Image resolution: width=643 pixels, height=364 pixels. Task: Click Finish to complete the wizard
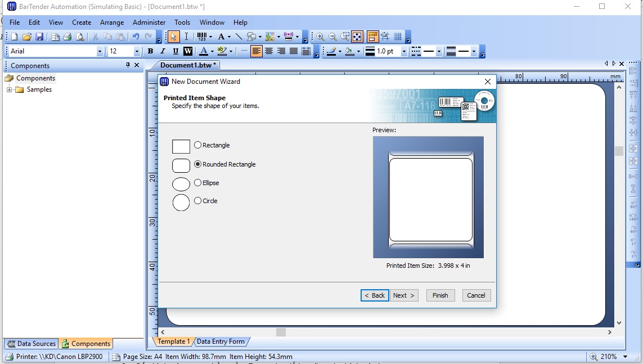point(440,295)
